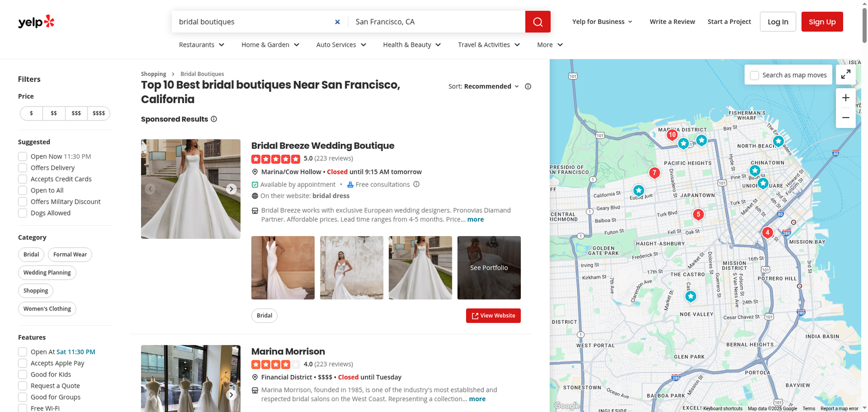Toggle Search as map moves
The height and width of the screenshot is (412, 868).
click(x=755, y=75)
